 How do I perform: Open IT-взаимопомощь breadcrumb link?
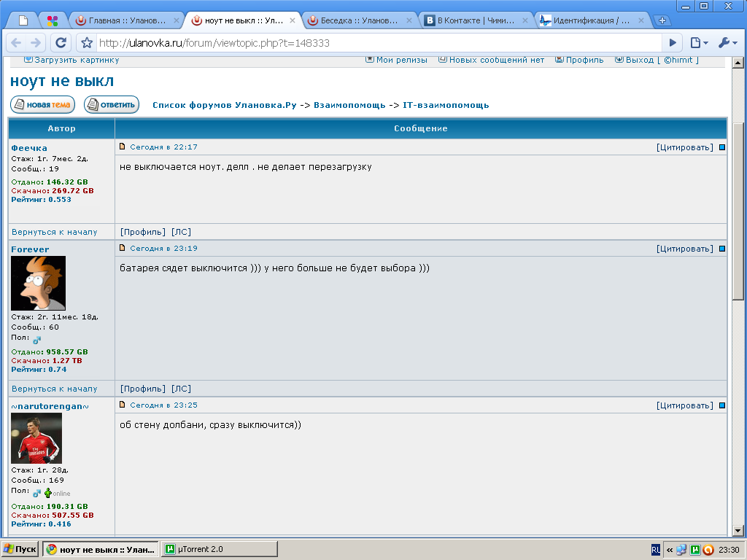click(446, 105)
